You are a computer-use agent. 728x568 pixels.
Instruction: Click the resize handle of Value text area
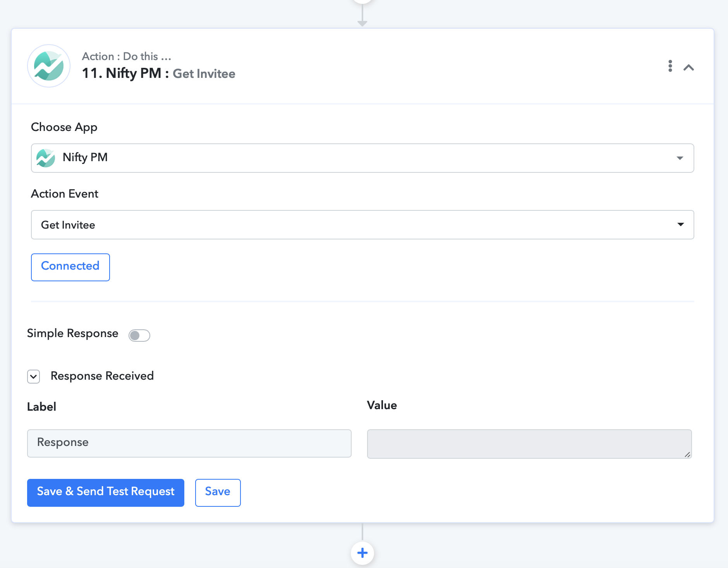(687, 454)
